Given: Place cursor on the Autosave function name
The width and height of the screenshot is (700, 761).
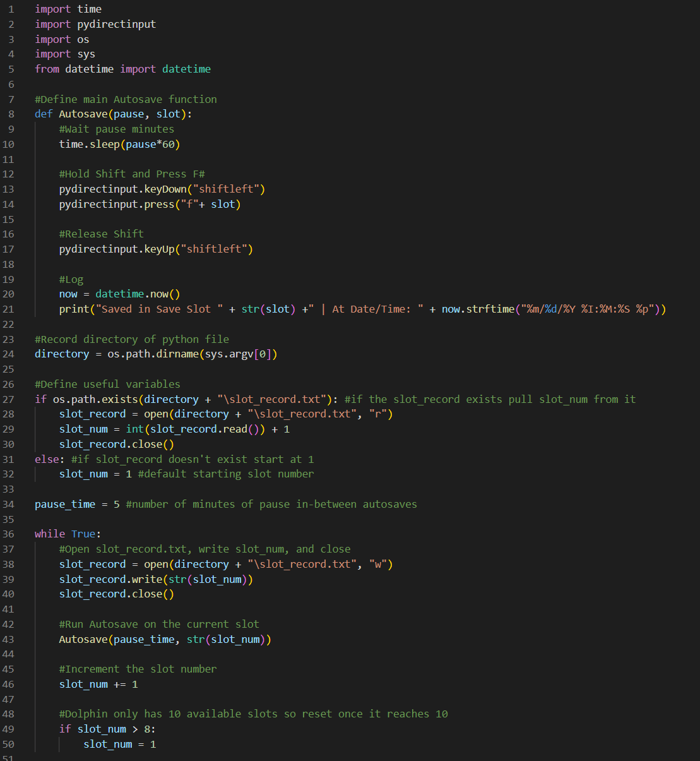Looking at the screenshot, I should click(x=83, y=114).
